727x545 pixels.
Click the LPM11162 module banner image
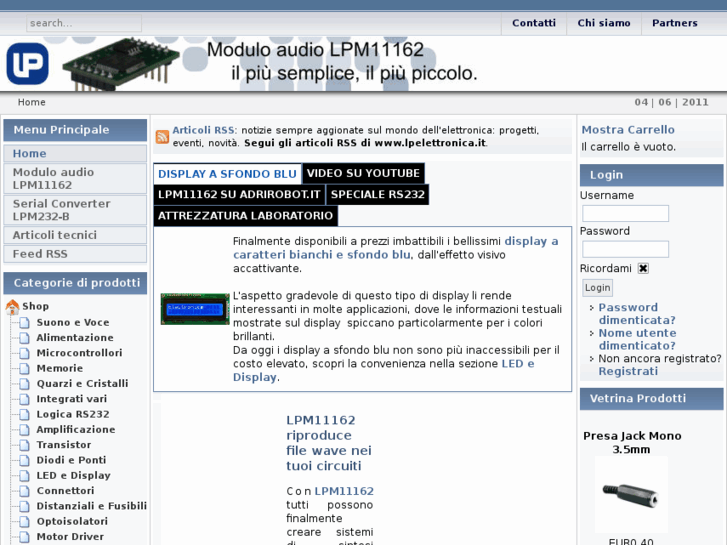(x=121, y=64)
